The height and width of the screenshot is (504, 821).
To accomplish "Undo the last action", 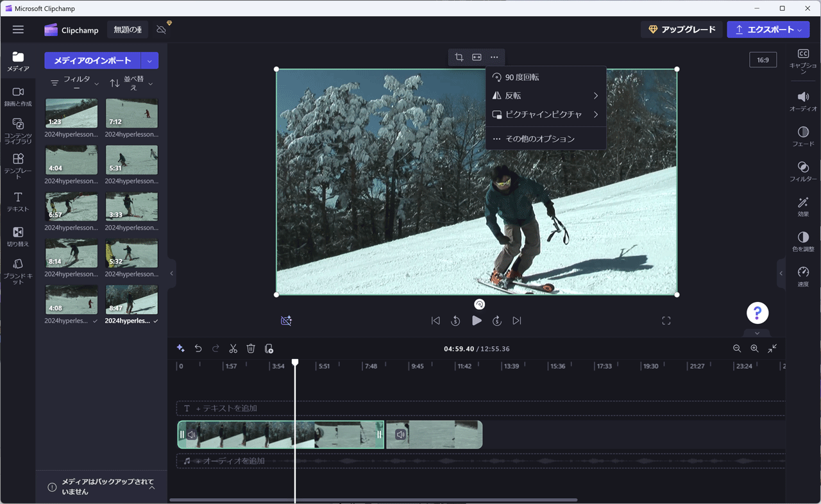I will click(198, 349).
